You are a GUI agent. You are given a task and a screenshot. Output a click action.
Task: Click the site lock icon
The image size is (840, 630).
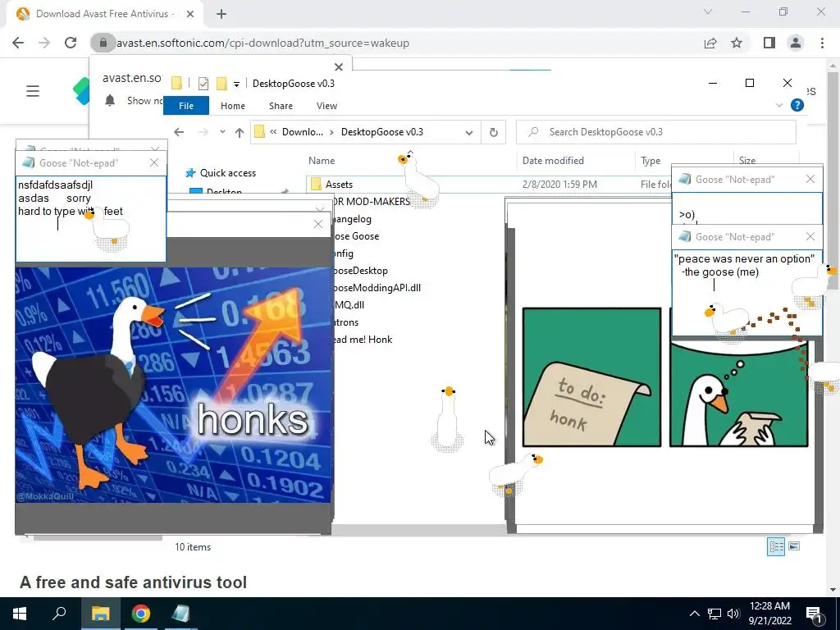(x=103, y=43)
